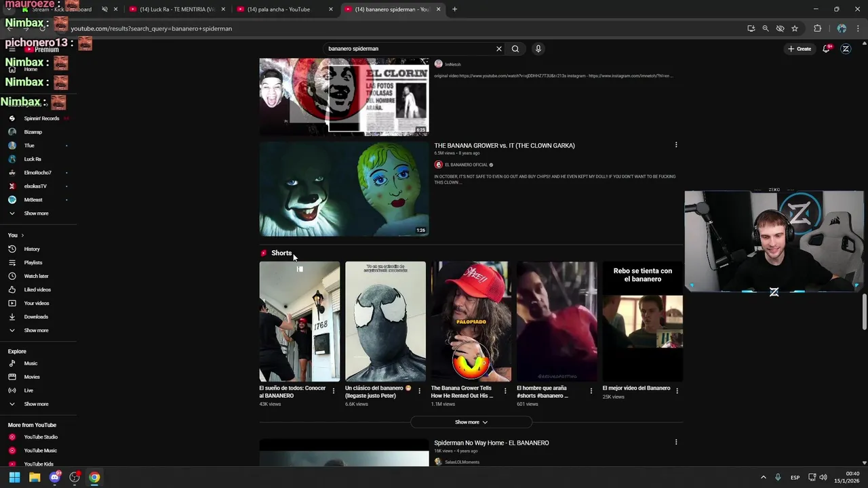Start voice search with microphone icon
868x488 pixels.
538,49
